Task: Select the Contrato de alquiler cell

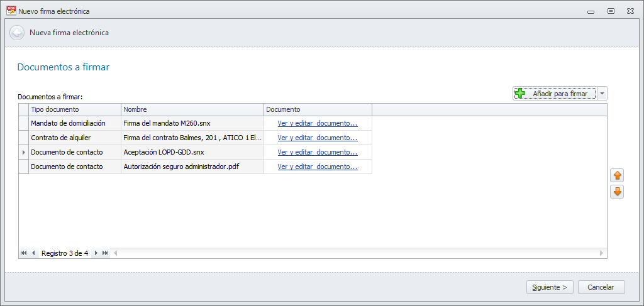Action: [x=75, y=138]
